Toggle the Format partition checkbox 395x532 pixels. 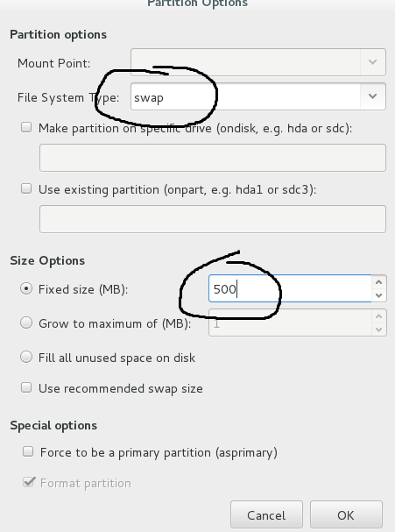(29, 482)
